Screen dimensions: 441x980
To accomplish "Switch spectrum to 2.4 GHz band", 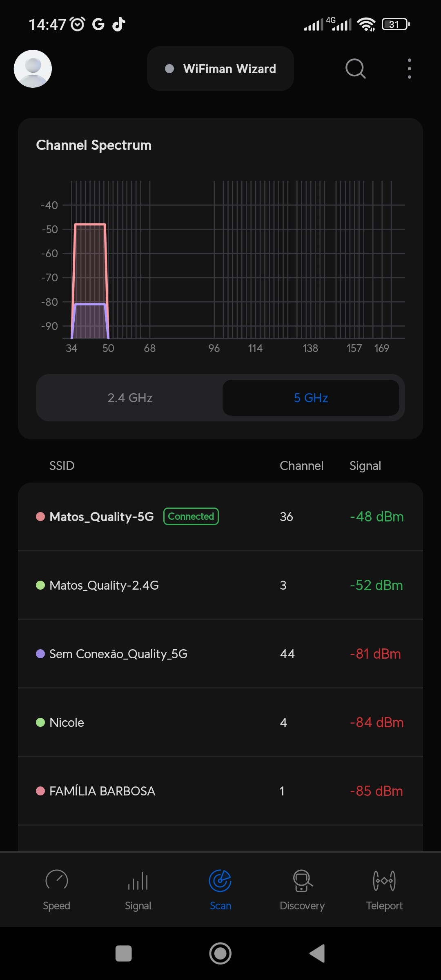I will pos(130,398).
